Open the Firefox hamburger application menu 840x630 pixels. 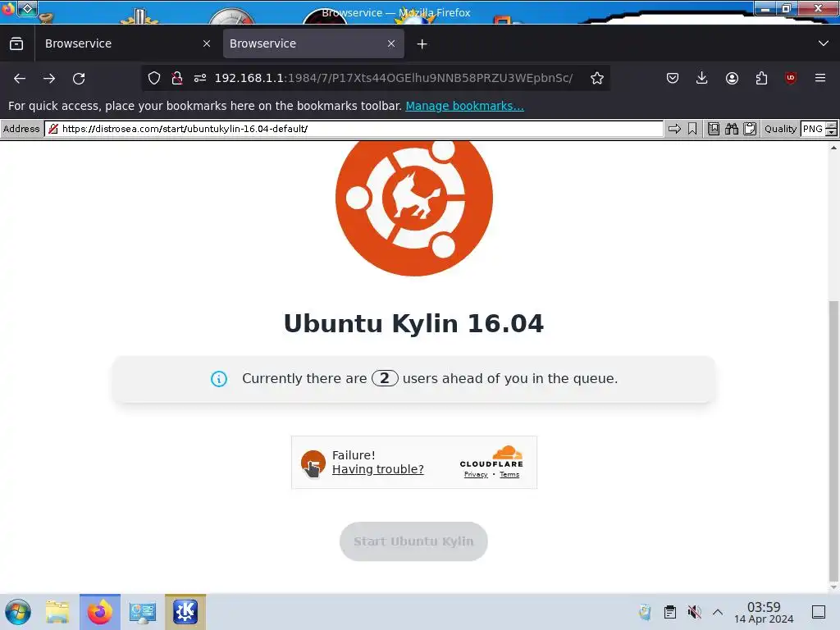click(x=820, y=78)
